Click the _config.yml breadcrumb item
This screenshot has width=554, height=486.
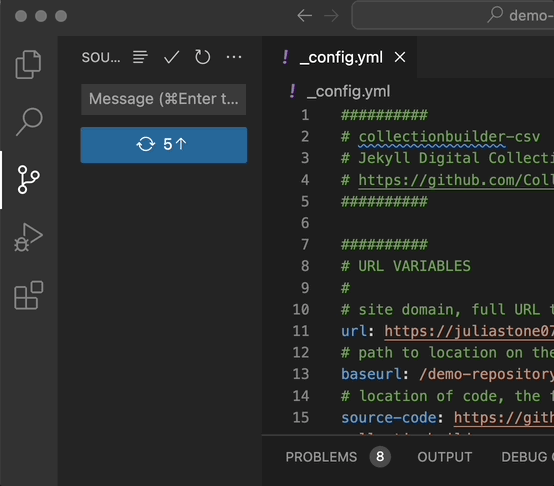pos(348,91)
